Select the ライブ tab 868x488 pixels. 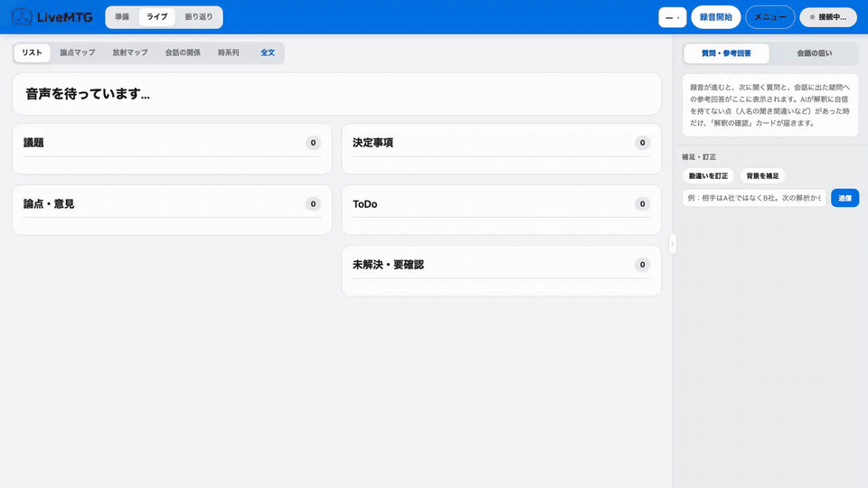click(x=156, y=17)
